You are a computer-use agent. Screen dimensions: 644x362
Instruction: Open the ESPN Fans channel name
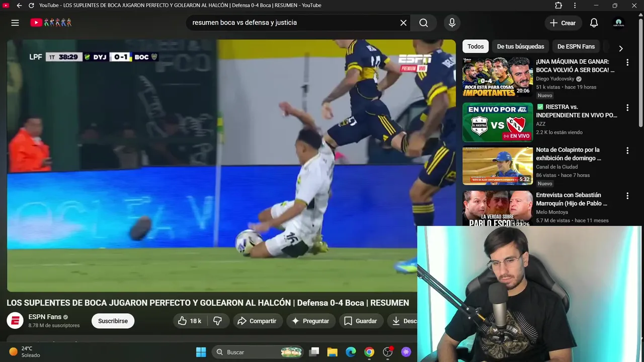coord(45,317)
